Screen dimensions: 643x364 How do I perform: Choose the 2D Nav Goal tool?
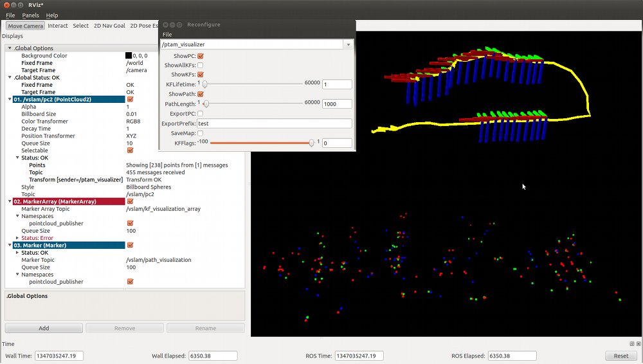point(109,26)
